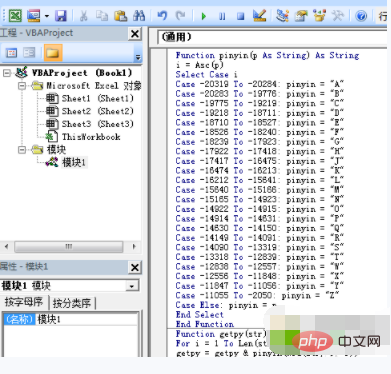Click the Cut scissors icon
391x374 pixels.
pyautogui.click(x=83, y=15)
